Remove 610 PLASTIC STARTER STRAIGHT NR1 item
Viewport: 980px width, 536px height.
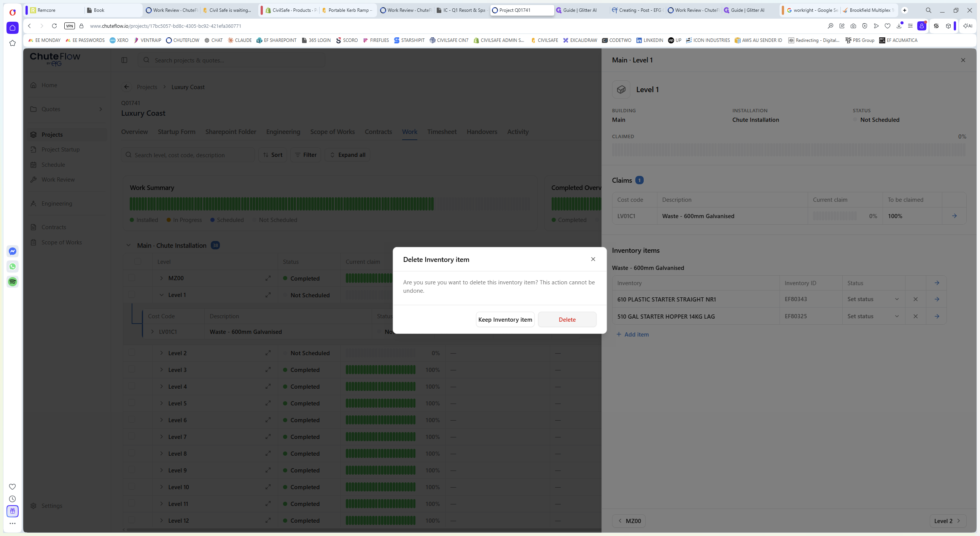tap(915, 299)
